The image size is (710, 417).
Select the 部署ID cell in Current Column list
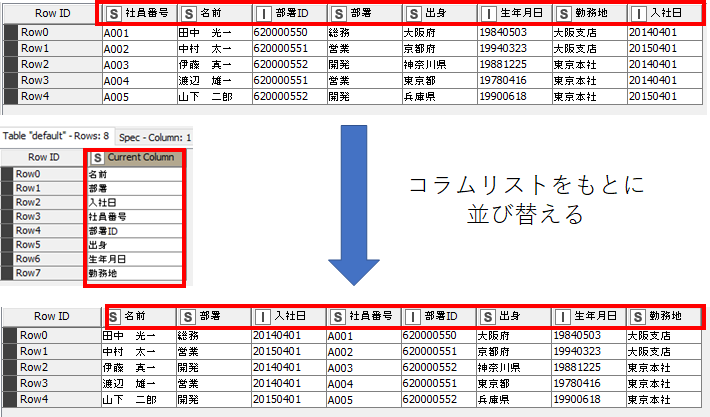[135, 231]
